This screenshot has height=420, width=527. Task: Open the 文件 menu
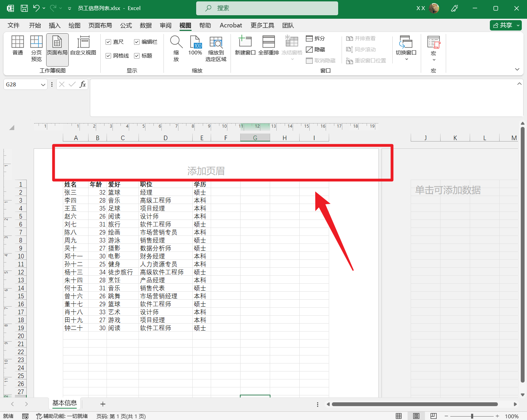(x=13, y=25)
